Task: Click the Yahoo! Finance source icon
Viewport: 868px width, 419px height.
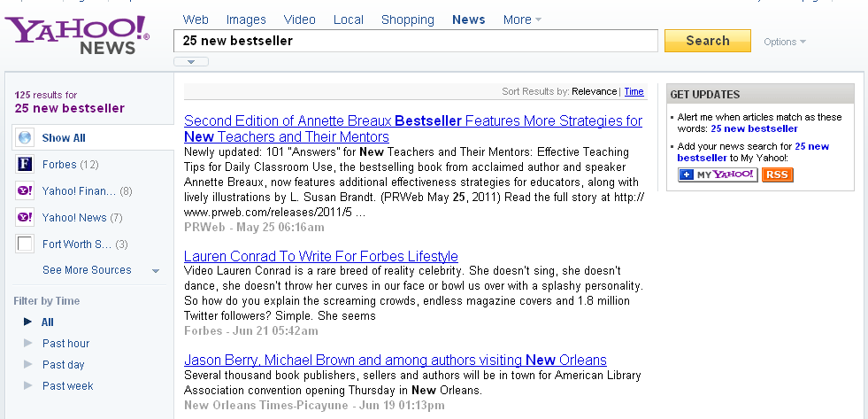Action: pyautogui.click(x=25, y=191)
